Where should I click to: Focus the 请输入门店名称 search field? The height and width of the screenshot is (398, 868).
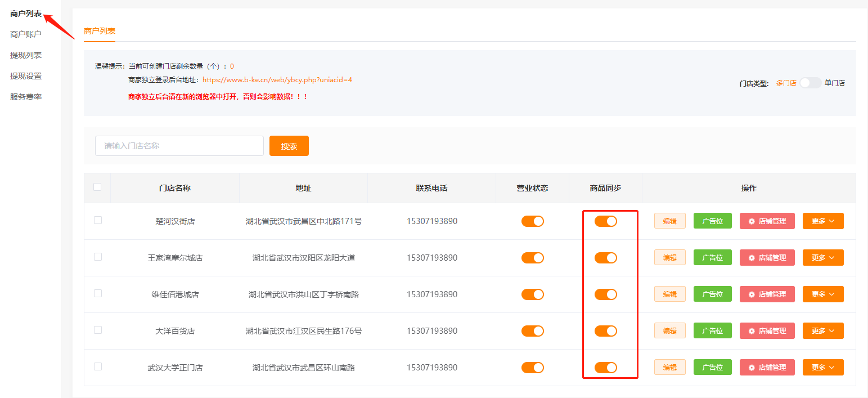(x=179, y=146)
